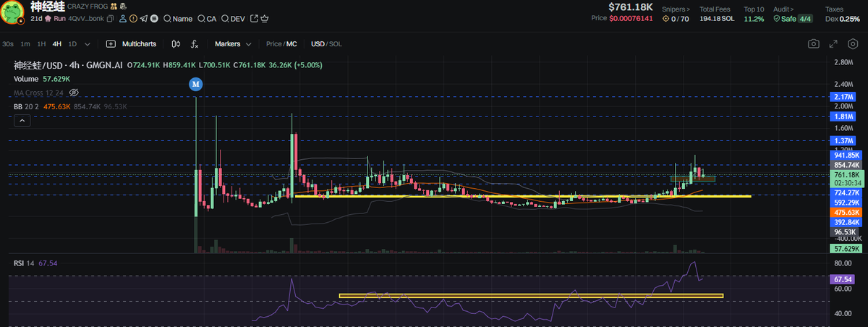
Task: Click the green 57.629K volume label
Action: [844, 248]
